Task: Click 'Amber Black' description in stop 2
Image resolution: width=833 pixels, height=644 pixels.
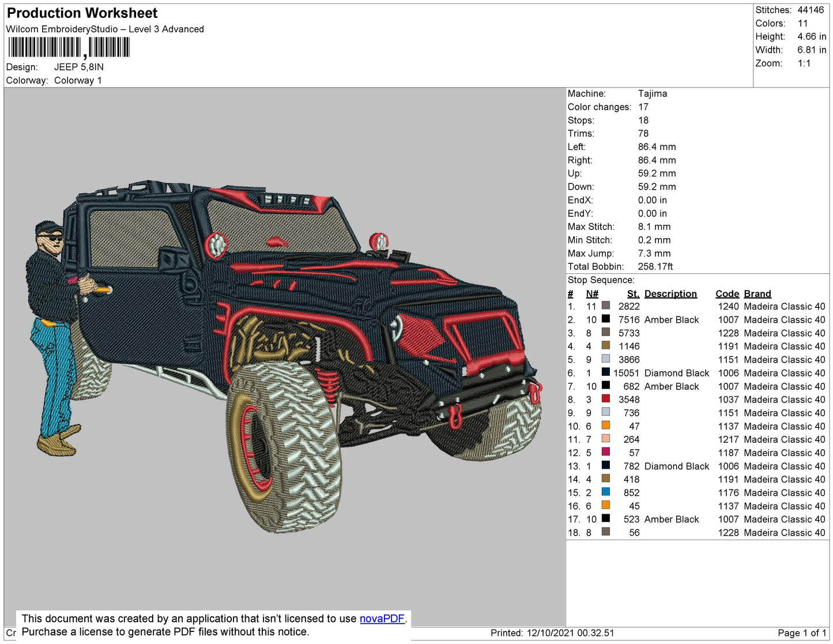Action: tap(672, 319)
